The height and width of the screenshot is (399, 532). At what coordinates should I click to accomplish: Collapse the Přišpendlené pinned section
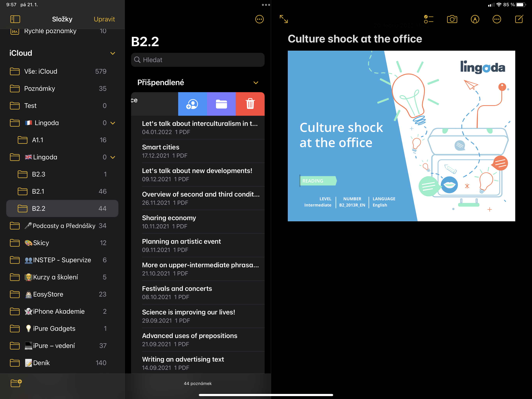[256, 83]
